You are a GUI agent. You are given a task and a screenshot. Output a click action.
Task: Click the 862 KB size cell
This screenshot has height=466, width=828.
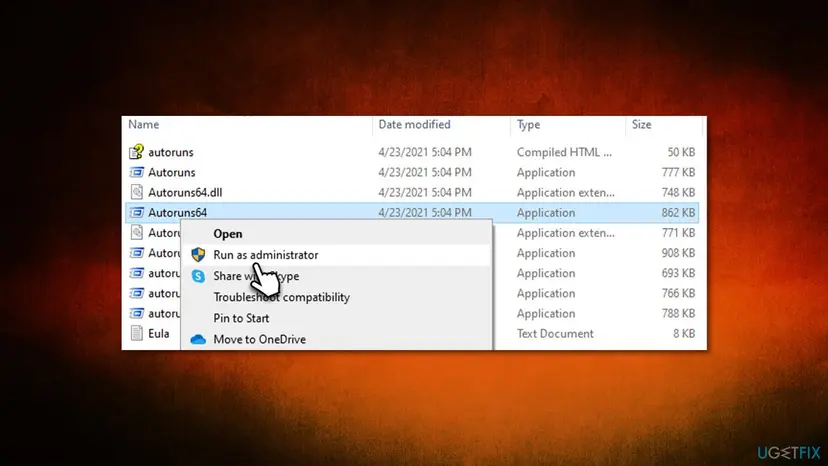pos(678,212)
